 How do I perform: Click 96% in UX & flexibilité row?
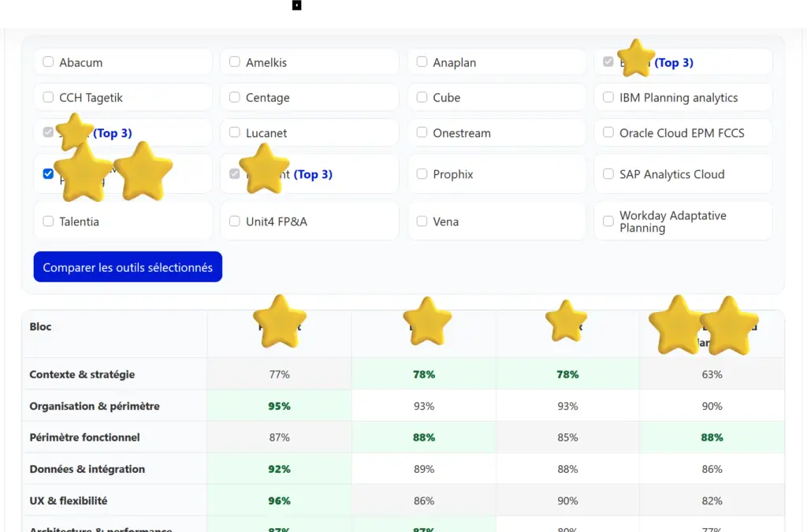click(280, 500)
